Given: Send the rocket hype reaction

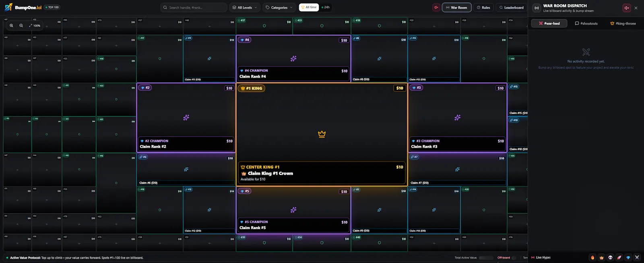Looking at the screenshot, I should coord(619,257).
